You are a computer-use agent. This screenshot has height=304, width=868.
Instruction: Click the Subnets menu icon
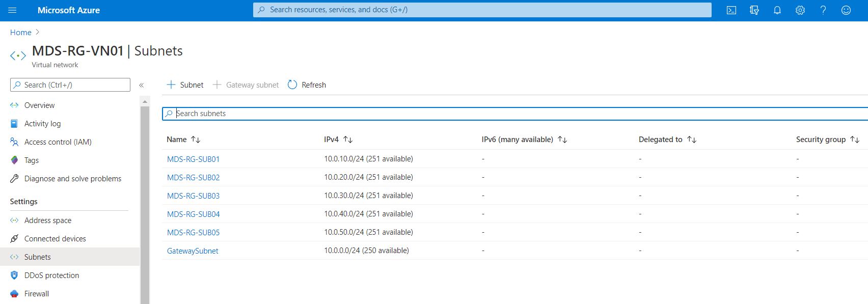pyautogui.click(x=14, y=257)
